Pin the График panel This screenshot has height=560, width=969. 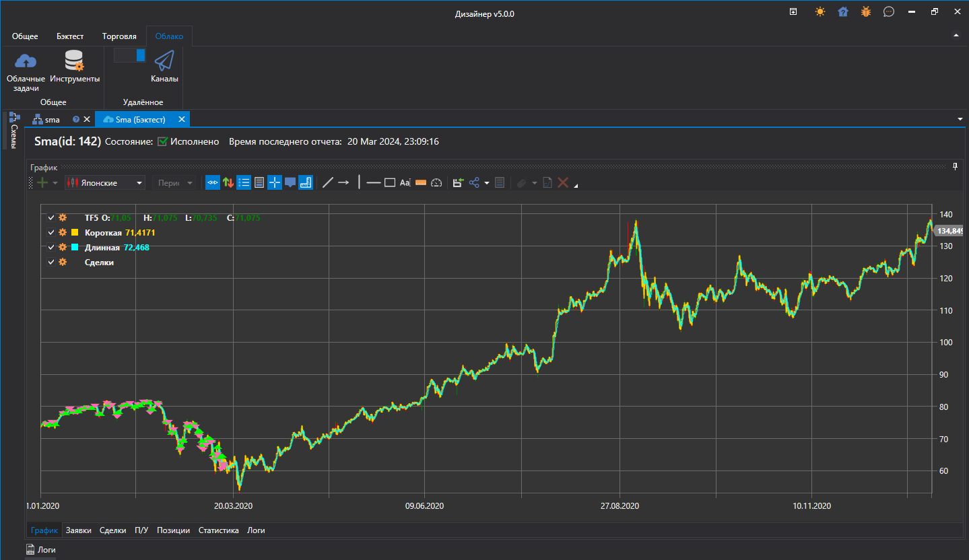coord(955,167)
